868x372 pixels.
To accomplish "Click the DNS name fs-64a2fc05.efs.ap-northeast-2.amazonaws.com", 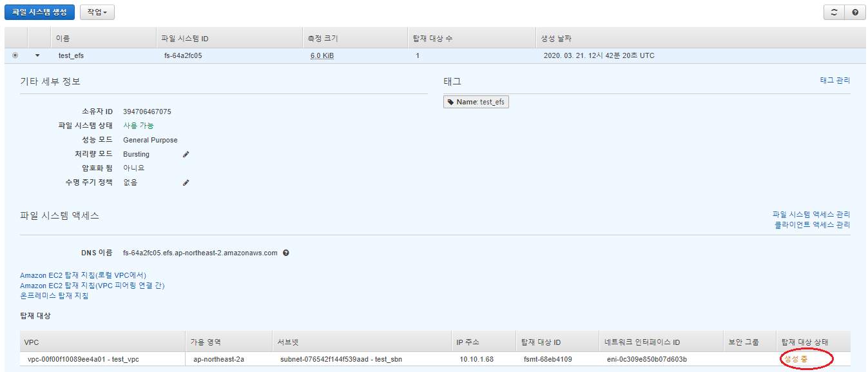I will (x=200, y=253).
